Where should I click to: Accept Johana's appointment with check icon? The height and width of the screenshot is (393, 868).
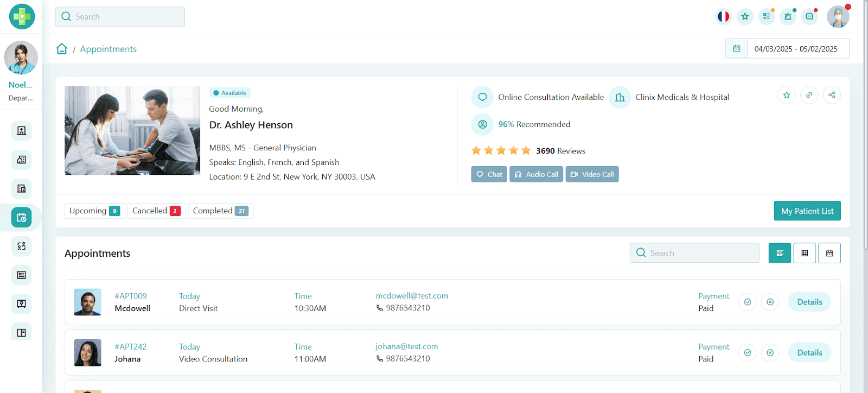pyautogui.click(x=748, y=353)
